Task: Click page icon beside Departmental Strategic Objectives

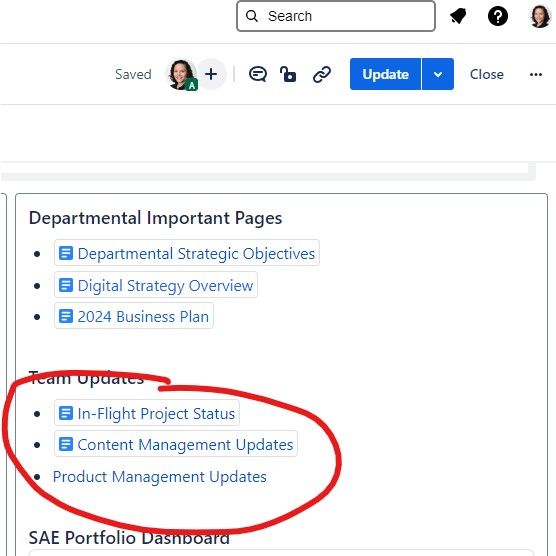Action: tap(66, 253)
